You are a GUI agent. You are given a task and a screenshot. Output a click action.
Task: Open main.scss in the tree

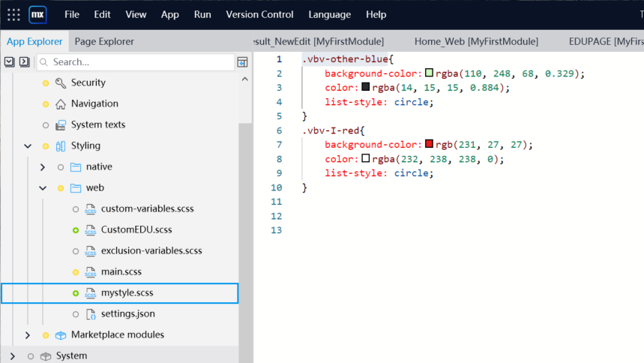(x=121, y=271)
